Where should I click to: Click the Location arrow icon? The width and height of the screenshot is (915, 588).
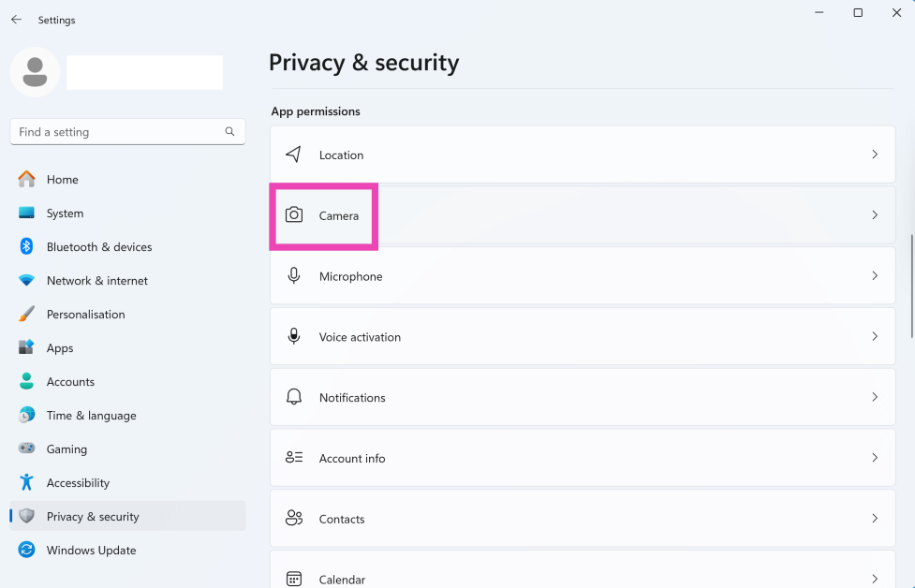coord(294,154)
